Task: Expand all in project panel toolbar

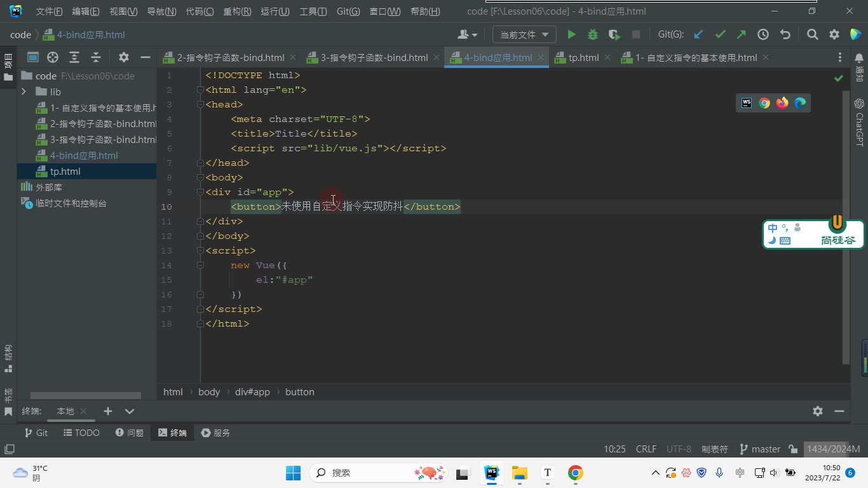Action: [x=74, y=57]
